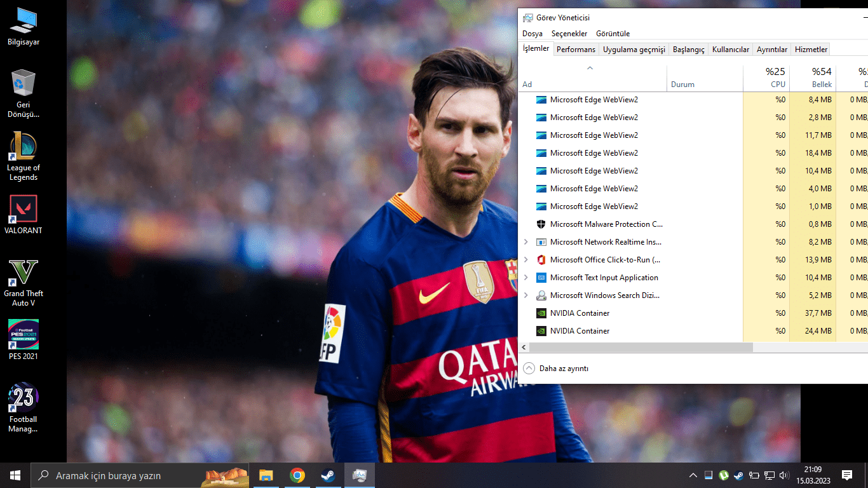
Task: Switch to the Kullanıcılar tab
Action: (731, 50)
